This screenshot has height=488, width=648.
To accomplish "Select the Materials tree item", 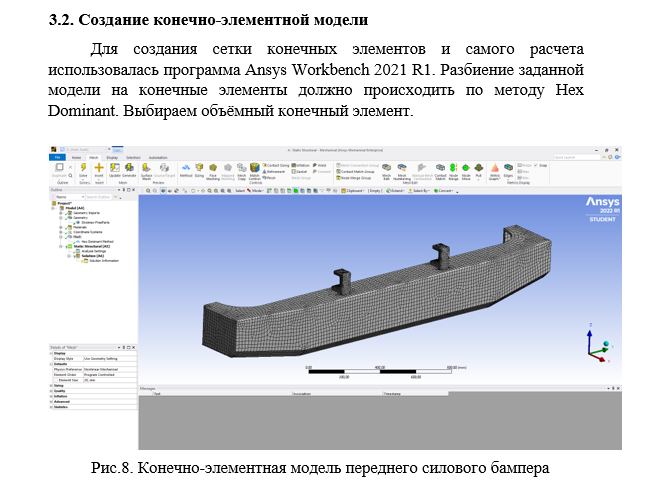I will click(x=80, y=227).
